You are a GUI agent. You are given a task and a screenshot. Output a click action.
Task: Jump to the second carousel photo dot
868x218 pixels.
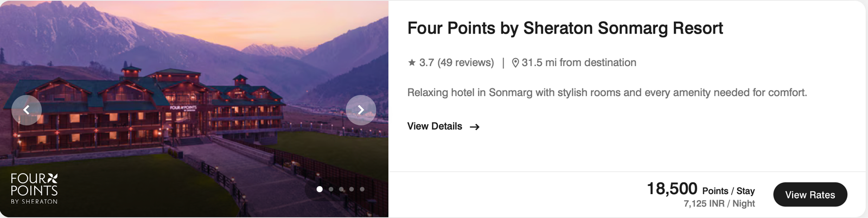[x=331, y=189]
